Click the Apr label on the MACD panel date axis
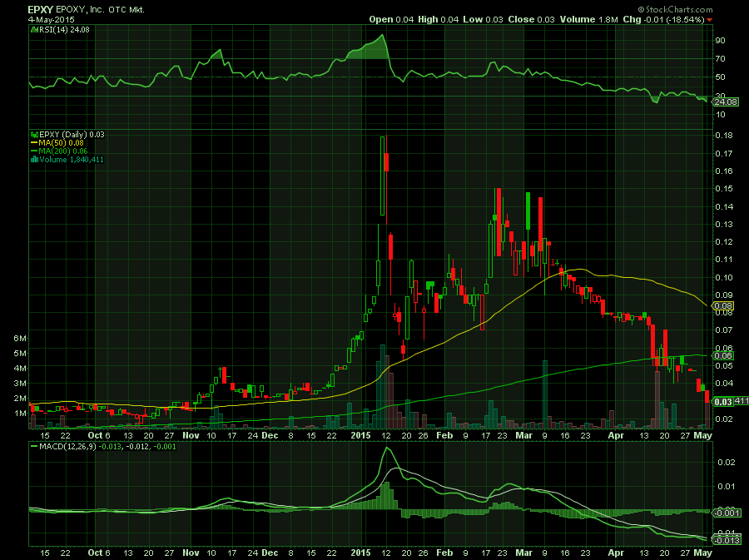Screen dimensions: 749x560 point(616,553)
